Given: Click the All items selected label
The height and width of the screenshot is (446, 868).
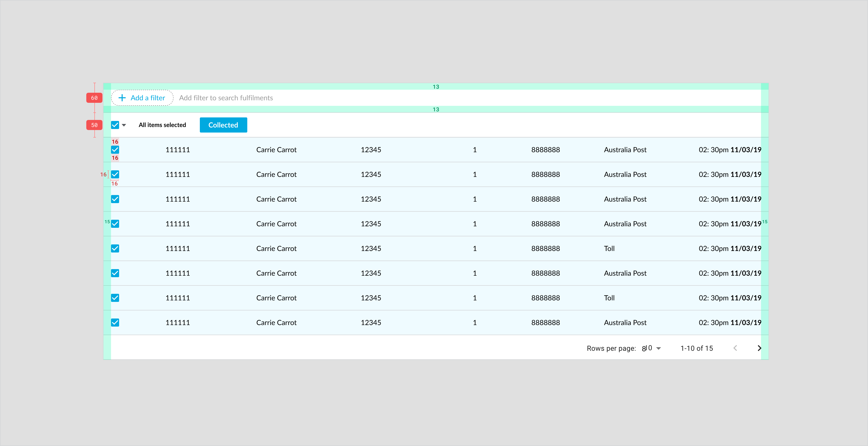Looking at the screenshot, I should [162, 125].
